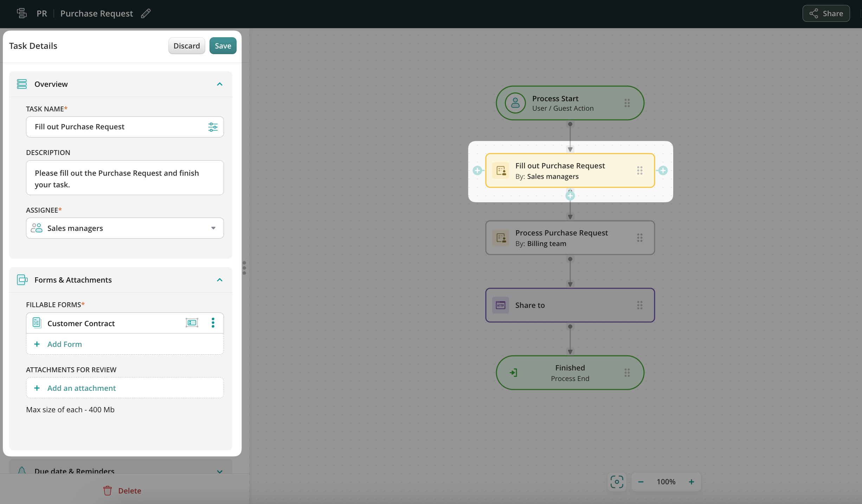Image resolution: width=862 pixels, height=504 pixels.
Task: Open the task name variables settings icon
Action: 213,127
